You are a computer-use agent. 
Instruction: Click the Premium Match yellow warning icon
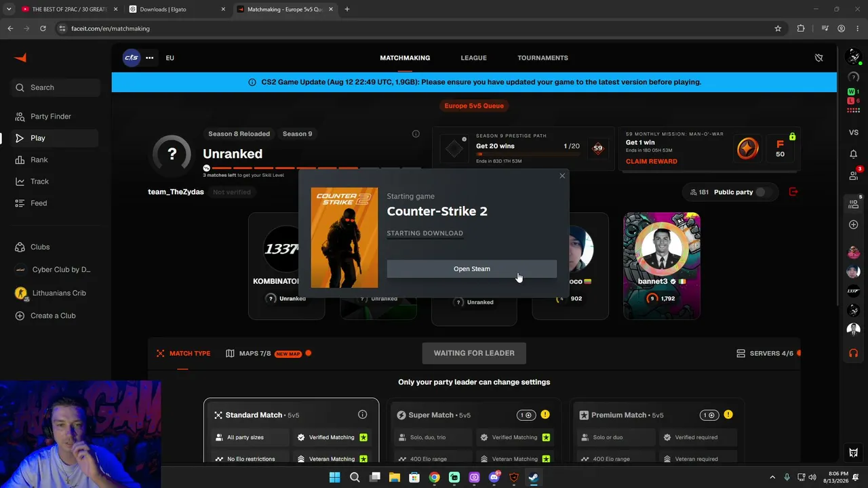coord(728,415)
